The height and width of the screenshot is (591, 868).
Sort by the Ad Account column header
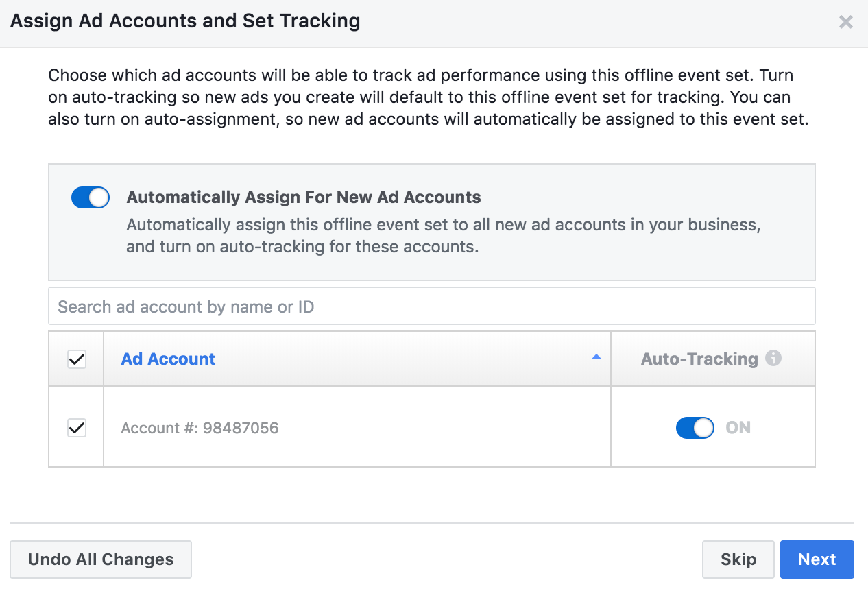[x=168, y=359]
